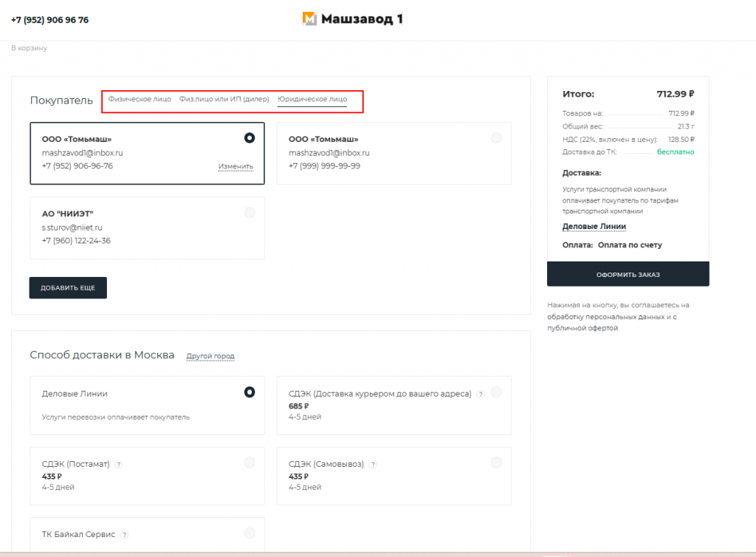Select second ООО «Томьмаш» buyer with 999 phone
The width and height of the screenshot is (756, 557).
(x=496, y=137)
